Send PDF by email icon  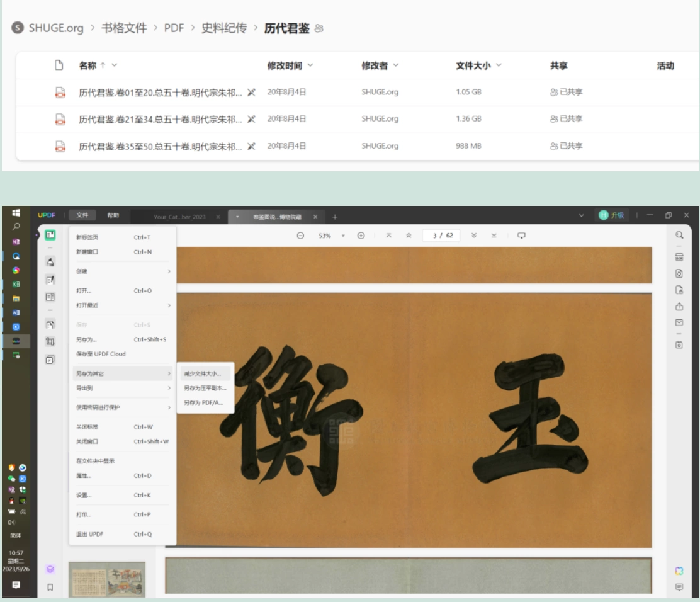pos(679,322)
